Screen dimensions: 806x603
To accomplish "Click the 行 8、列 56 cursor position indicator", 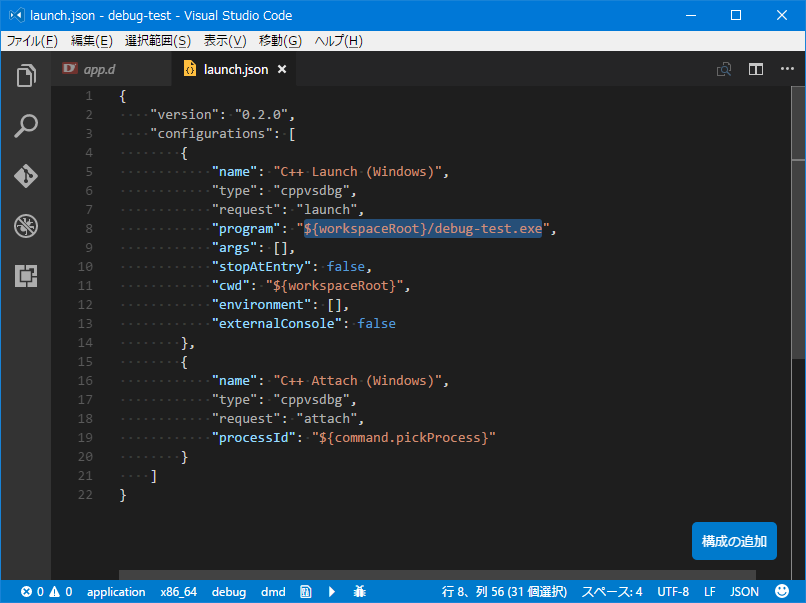I will pos(504,592).
